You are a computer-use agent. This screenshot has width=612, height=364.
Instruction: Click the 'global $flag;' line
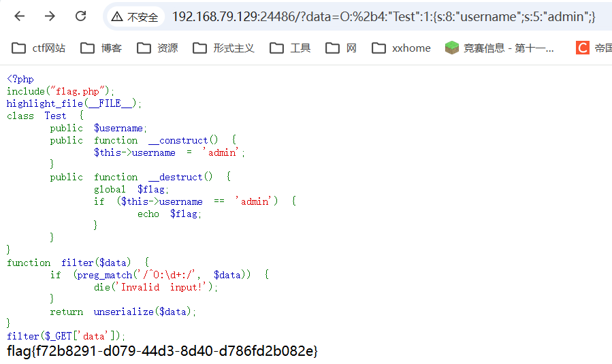pyautogui.click(x=131, y=189)
